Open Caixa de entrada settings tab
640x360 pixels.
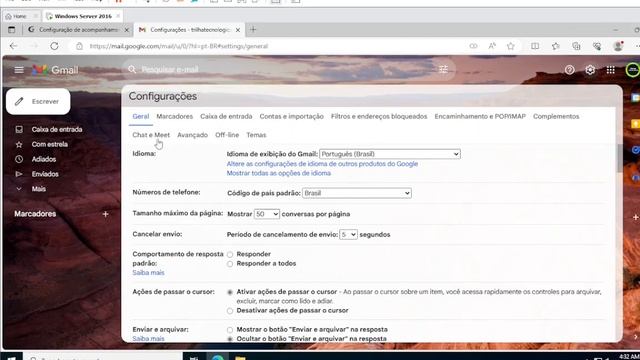[226, 116]
